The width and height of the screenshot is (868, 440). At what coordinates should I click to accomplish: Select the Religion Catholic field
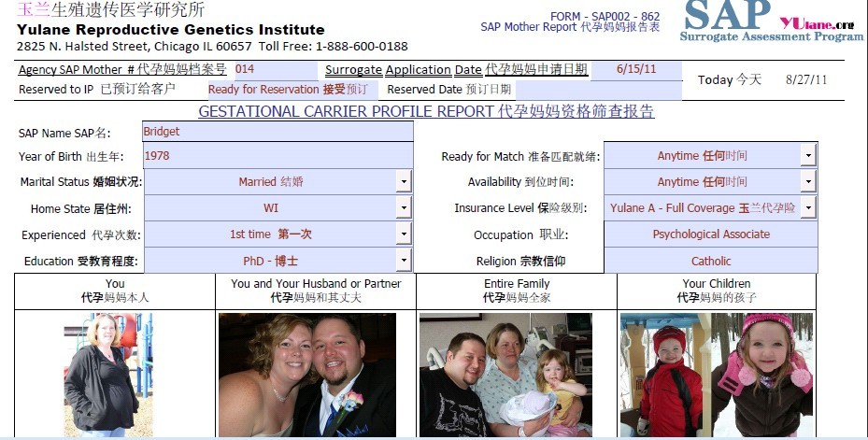711,261
